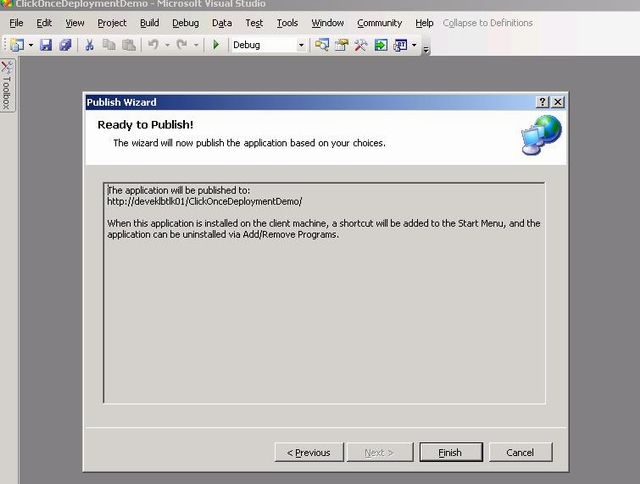Open the Redo history dropdown arrow

(196, 45)
